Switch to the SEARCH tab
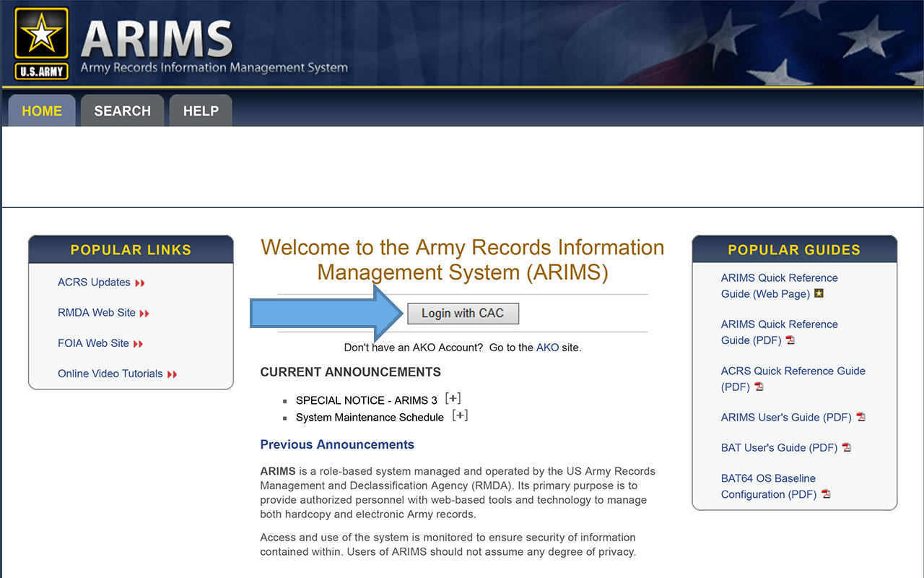 pyautogui.click(x=122, y=111)
